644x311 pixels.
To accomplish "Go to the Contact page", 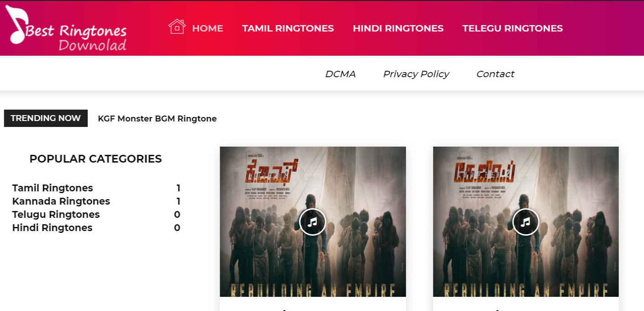I will [495, 74].
